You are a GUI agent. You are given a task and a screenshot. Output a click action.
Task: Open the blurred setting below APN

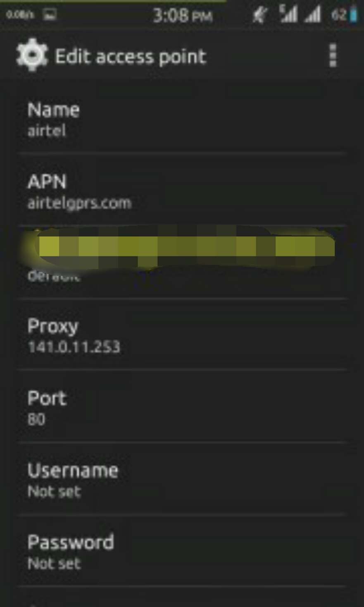coord(182,263)
